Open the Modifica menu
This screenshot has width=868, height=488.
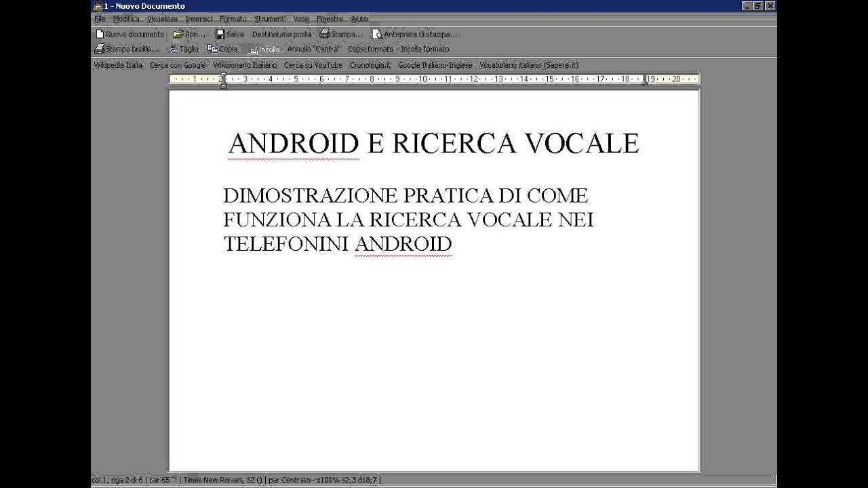(x=126, y=19)
